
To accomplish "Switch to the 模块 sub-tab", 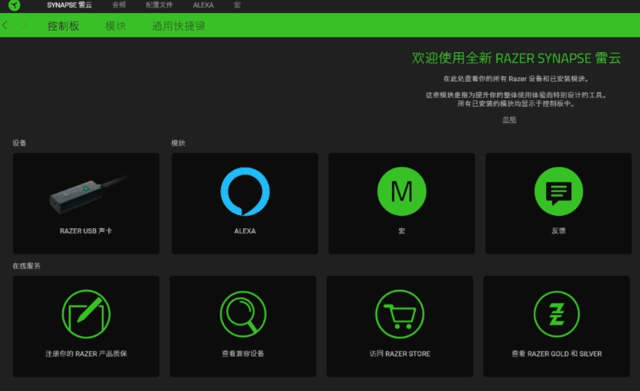I will coord(116,26).
